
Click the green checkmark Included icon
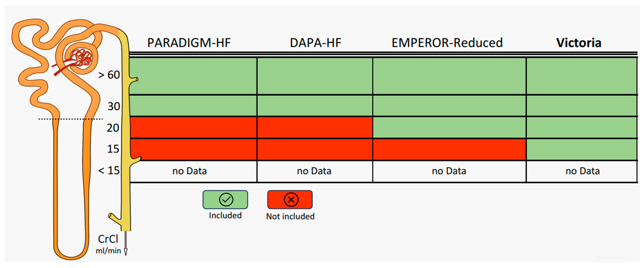point(225,200)
